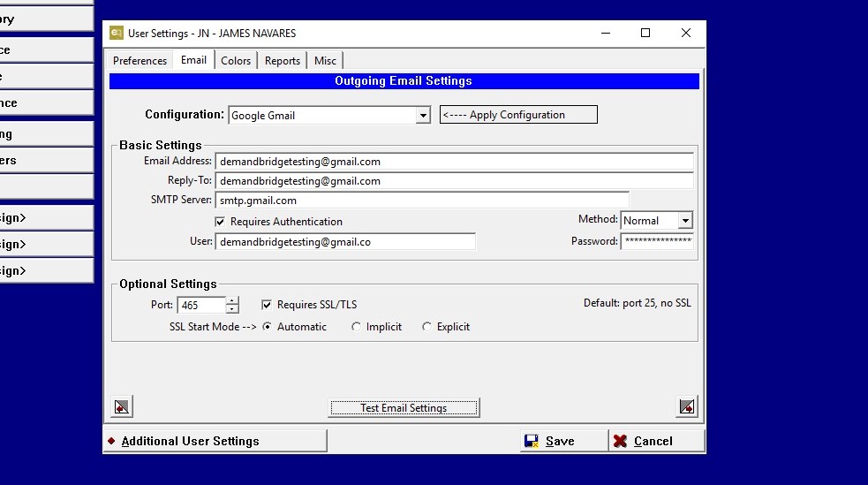Click the Password input field
Image resolution: width=868 pixels, height=485 pixels.
point(657,241)
